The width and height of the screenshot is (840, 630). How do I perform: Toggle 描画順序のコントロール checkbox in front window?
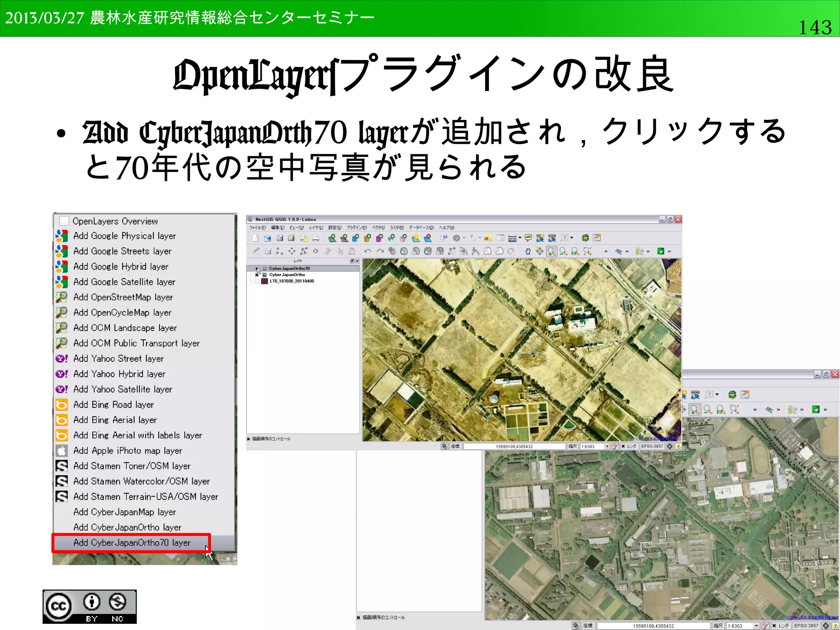tap(249, 439)
